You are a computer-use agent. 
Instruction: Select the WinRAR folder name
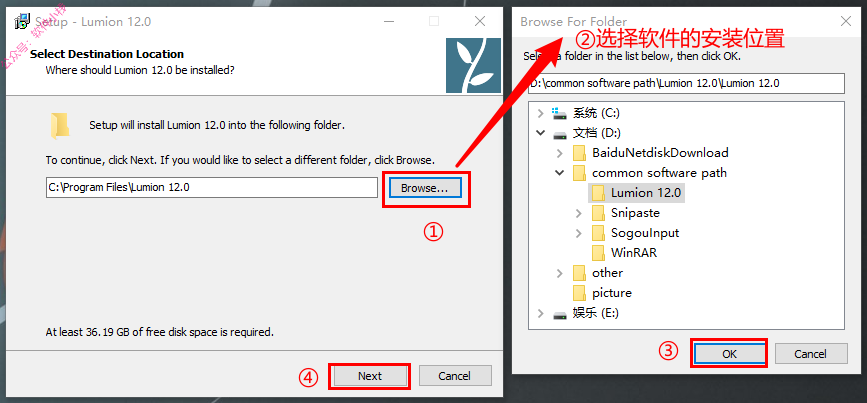634,253
